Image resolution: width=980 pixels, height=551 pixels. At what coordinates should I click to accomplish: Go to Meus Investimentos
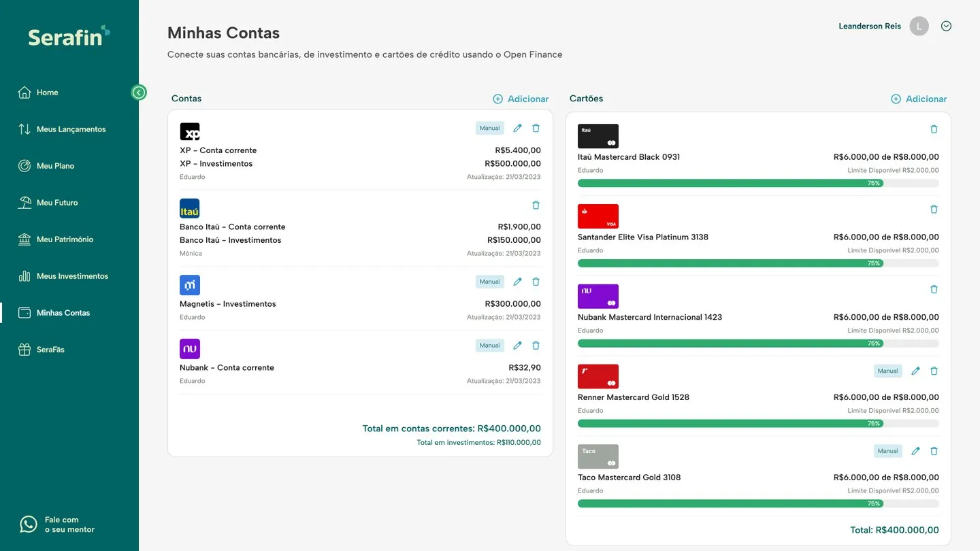[x=63, y=276]
